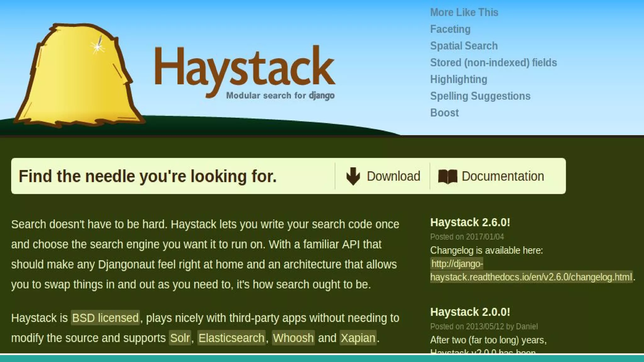Click the down-arrow Download icon

click(x=353, y=176)
